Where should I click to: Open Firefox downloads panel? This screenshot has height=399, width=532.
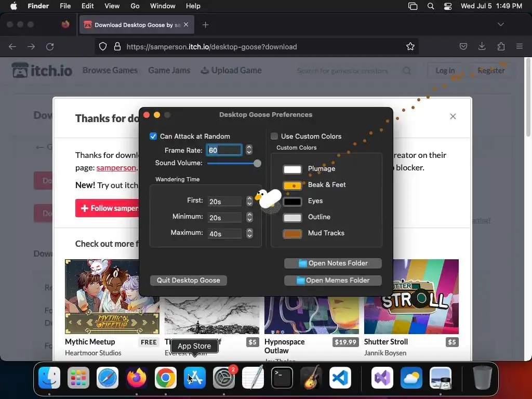point(482,46)
